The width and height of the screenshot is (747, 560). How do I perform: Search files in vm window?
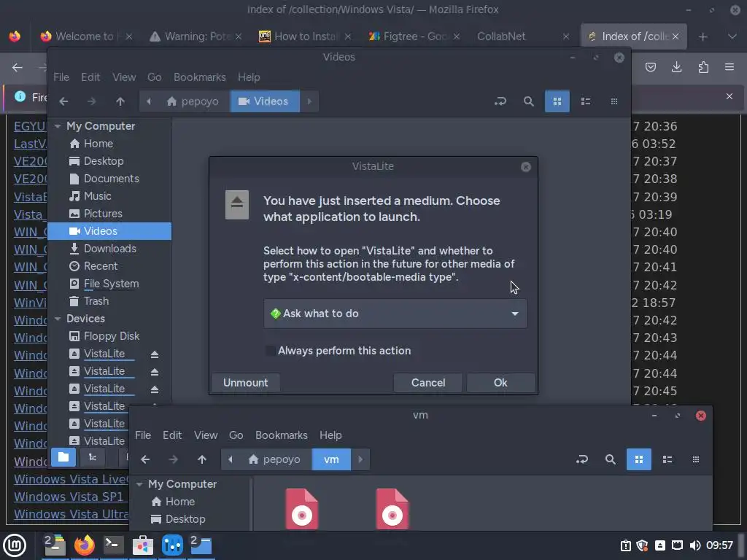[x=611, y=459]
